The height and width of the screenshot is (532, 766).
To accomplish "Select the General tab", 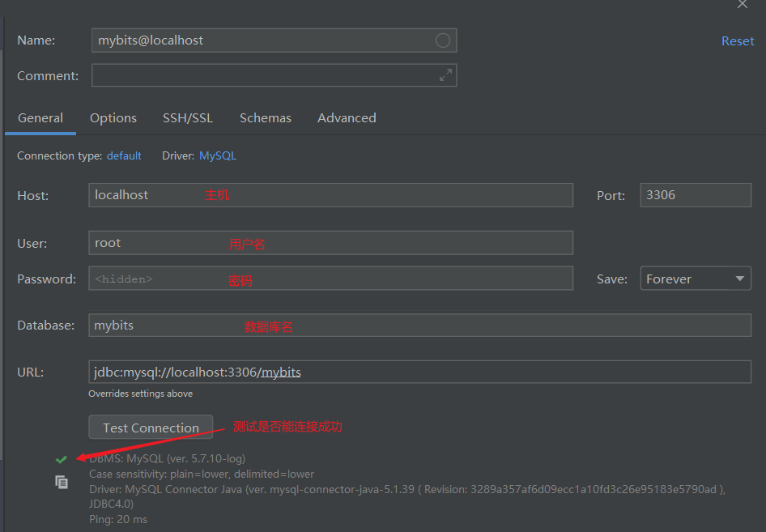I will pos(40,117).
